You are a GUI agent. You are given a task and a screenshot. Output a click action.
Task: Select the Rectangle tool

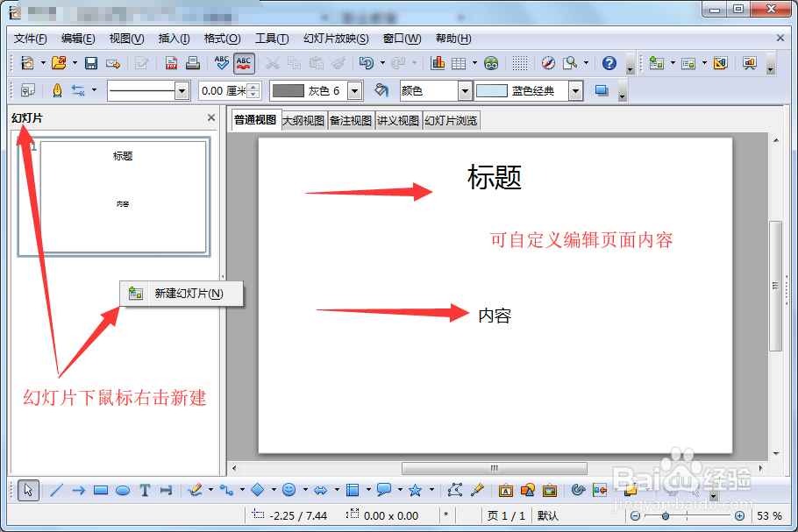click(100, 489)
